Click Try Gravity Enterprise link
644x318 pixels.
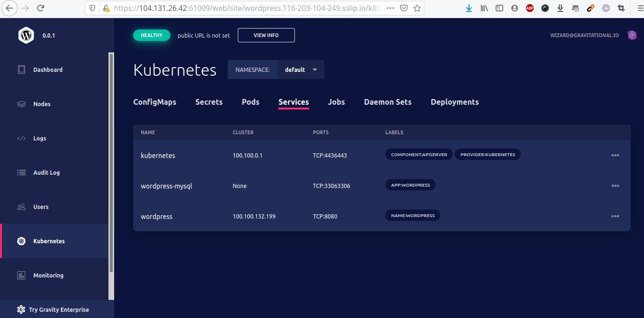57,309
